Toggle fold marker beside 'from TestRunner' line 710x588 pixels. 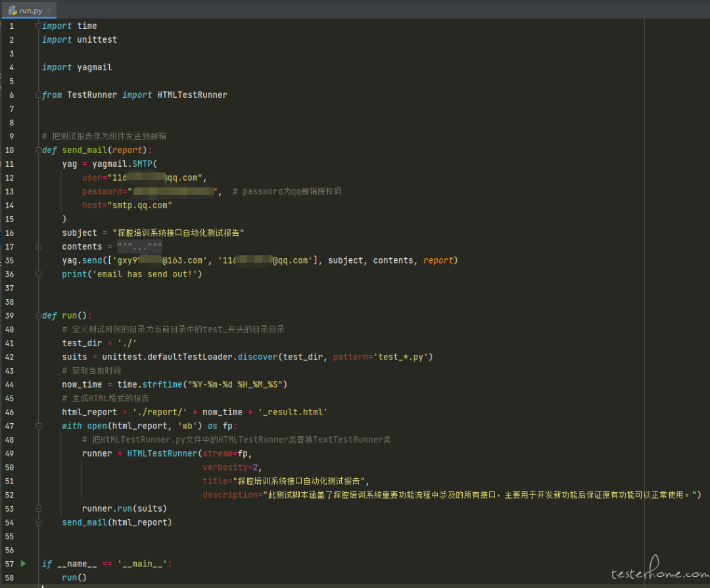[39, 95]
